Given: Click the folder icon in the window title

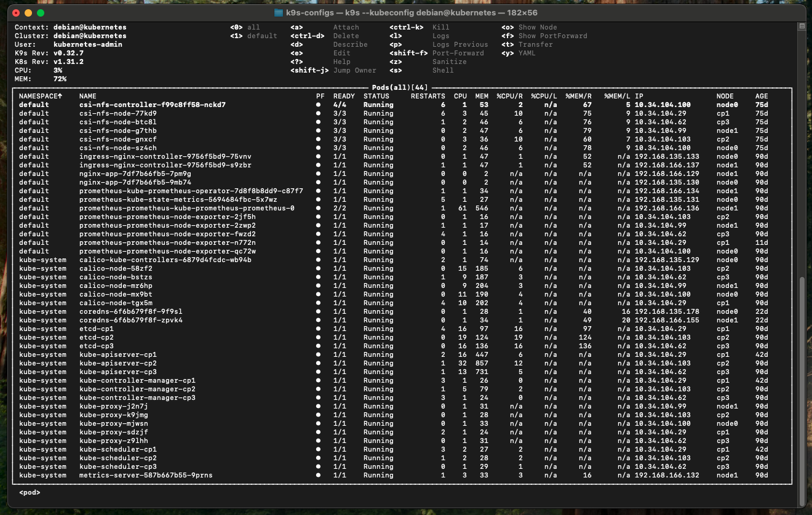Looking at the screenshot, I should [279, 13].
